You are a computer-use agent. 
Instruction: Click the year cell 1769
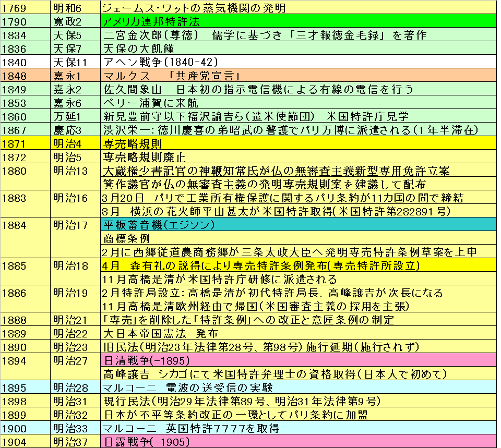coord(25,8)
